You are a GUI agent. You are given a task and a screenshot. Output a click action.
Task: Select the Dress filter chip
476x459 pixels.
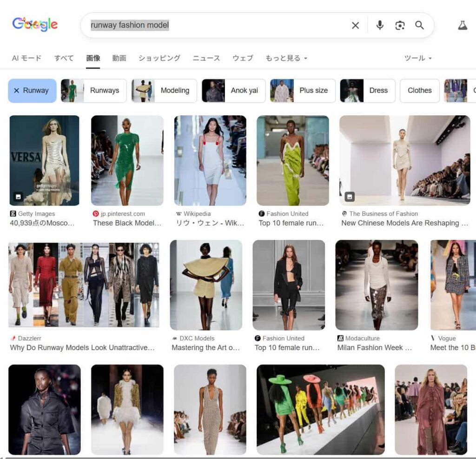[367, 91]
